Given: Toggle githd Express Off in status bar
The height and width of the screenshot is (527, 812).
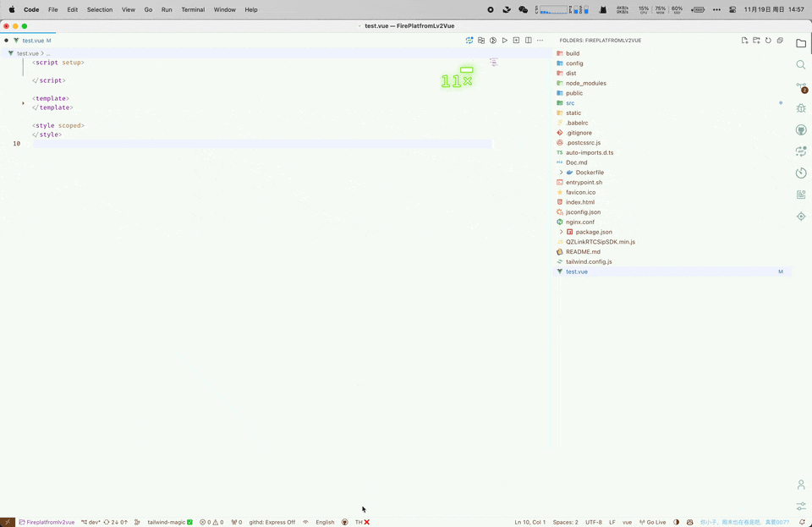Looking at the screenshot, I should tap(272, 522).
